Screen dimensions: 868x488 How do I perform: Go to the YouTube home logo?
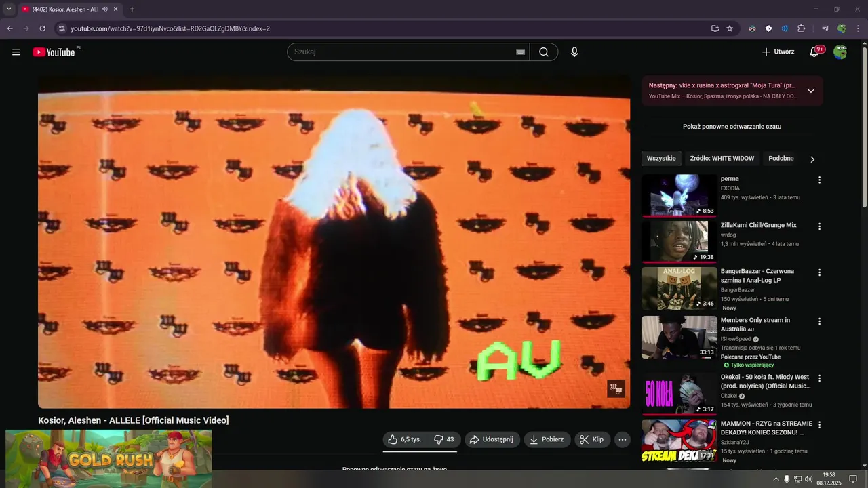click(x=54, y=52)
